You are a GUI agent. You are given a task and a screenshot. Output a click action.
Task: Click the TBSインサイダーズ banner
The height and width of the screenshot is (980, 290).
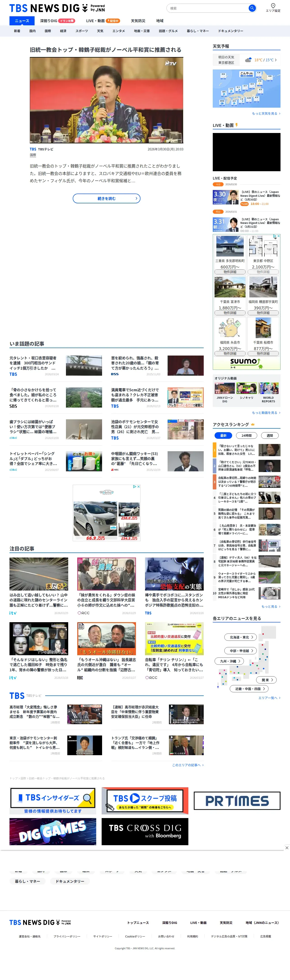(x=53, y=800)
